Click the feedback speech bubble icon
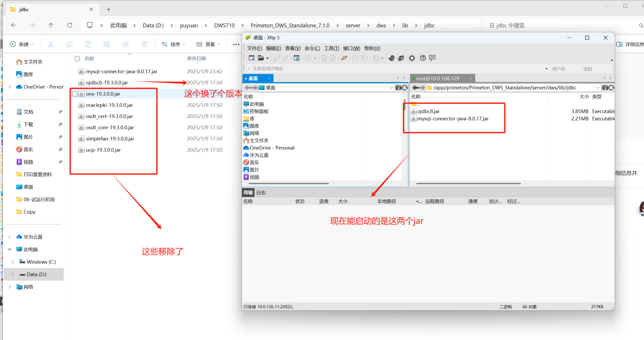644x340 pixels. click(432, 58)
